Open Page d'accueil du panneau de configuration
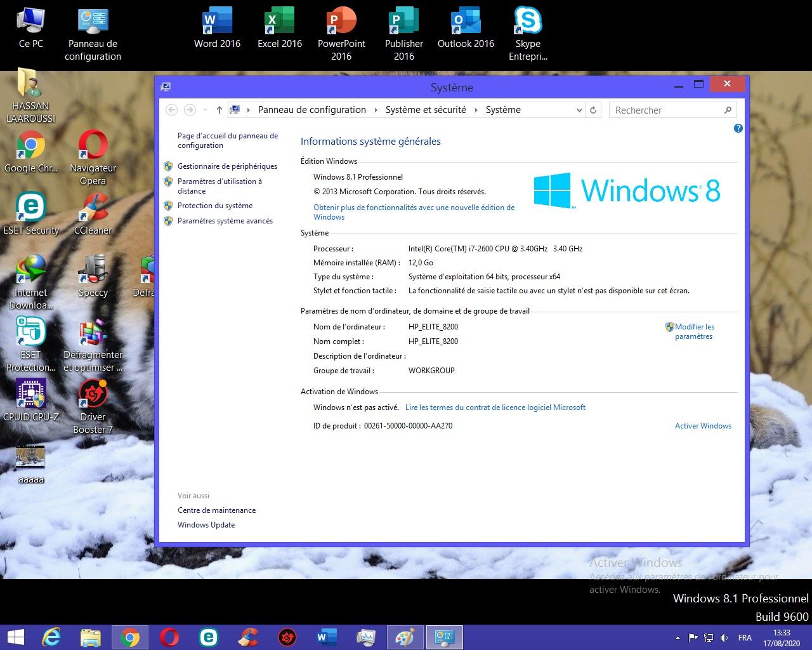This screenshot has width=812, height=650. pos(228,140)
